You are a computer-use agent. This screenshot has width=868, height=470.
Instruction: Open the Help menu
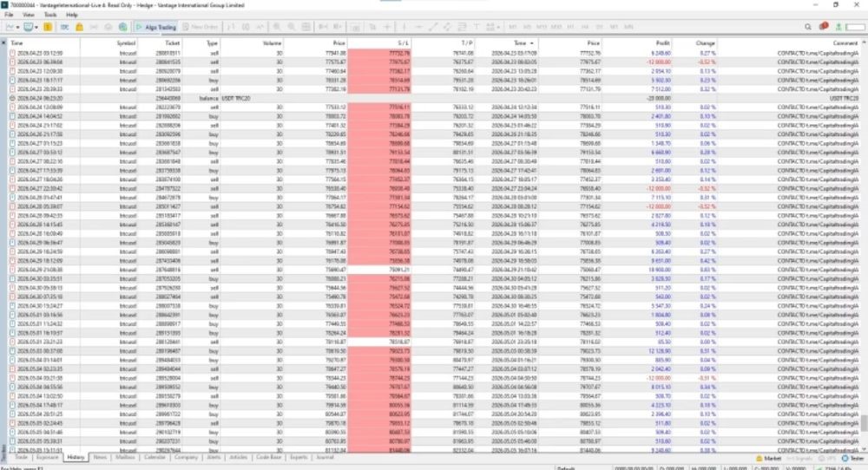pyautogui.click(x=72, y=15)
